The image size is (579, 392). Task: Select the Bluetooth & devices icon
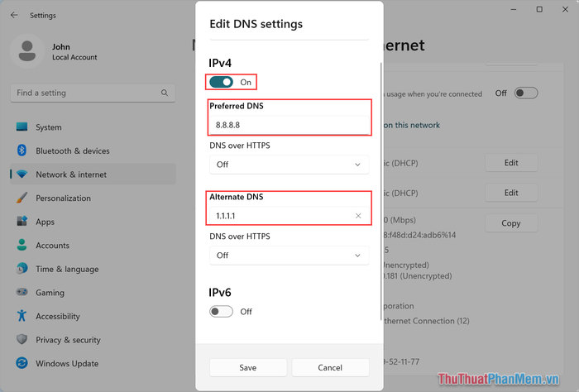point(22,151)
